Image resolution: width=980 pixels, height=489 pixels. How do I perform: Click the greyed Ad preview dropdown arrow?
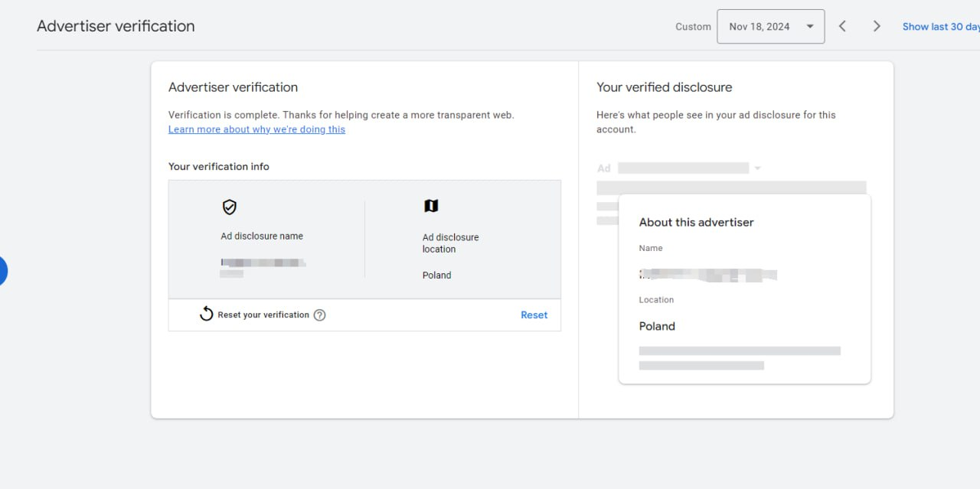pyautogui.click(x=757, y=168)
